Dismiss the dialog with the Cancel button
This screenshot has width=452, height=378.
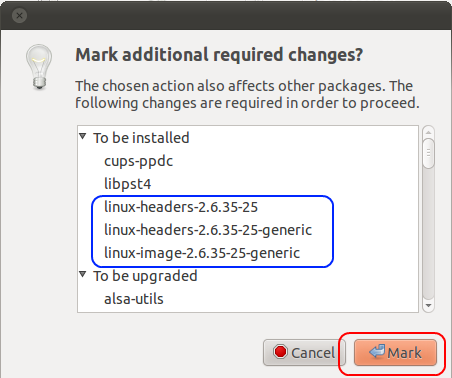[x=304, y=352]
